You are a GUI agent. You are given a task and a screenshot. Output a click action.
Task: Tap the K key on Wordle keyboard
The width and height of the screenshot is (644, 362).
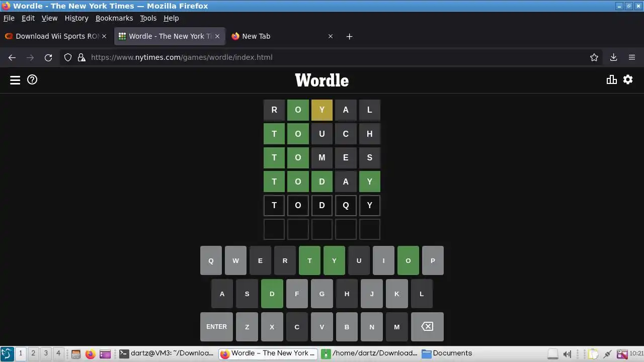point(397,294)
